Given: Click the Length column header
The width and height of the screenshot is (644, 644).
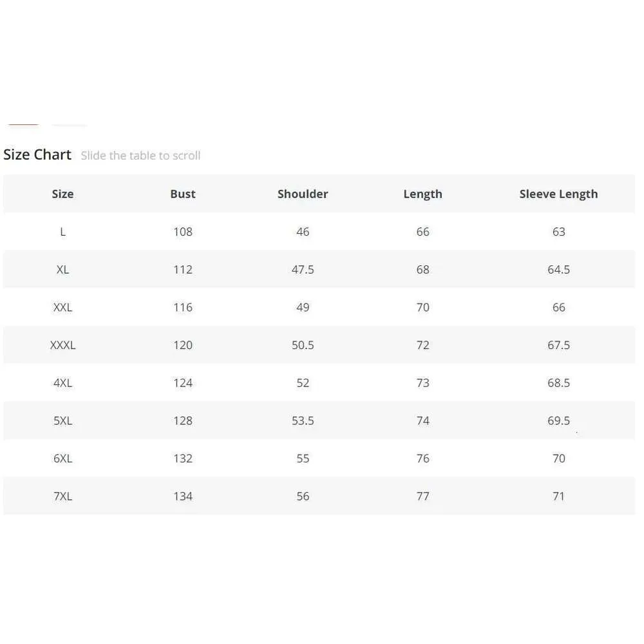Looking at the screenshot, I should pyautogui.click(x=422, y=194).
